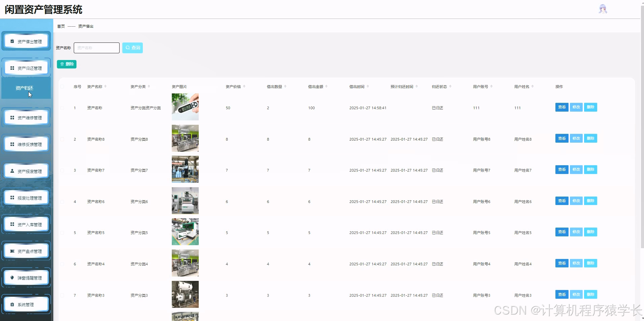Image resolution: width=644 pixels, height=321 pixels.
Task: Expand the 报废处理管理 sidebar menu
Action: coord(26,198)
